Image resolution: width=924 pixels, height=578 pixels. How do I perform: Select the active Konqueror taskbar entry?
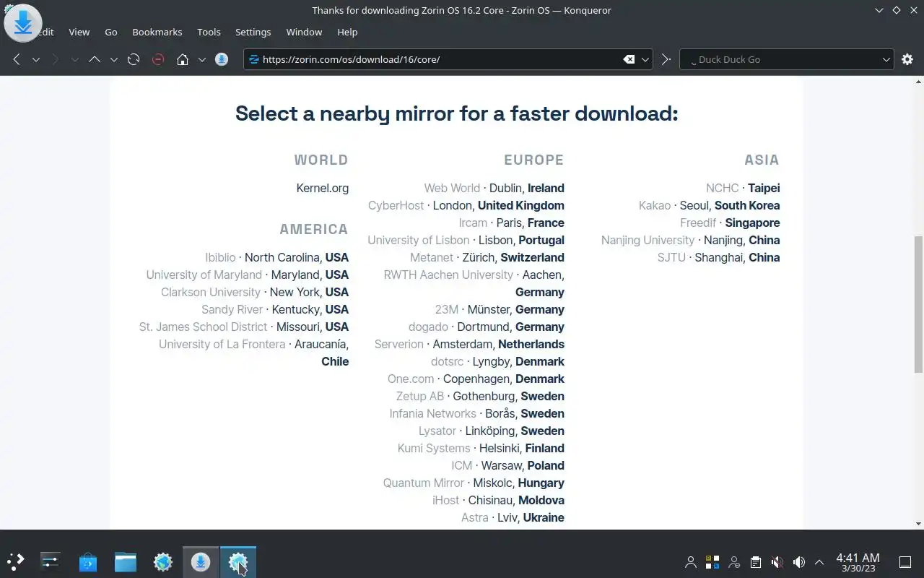click(x=238, y=561)
